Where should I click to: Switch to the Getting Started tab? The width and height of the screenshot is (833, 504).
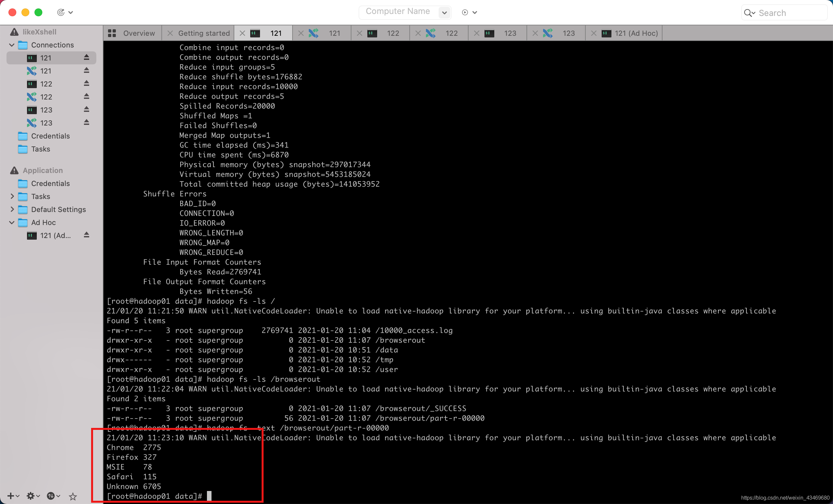202,33
